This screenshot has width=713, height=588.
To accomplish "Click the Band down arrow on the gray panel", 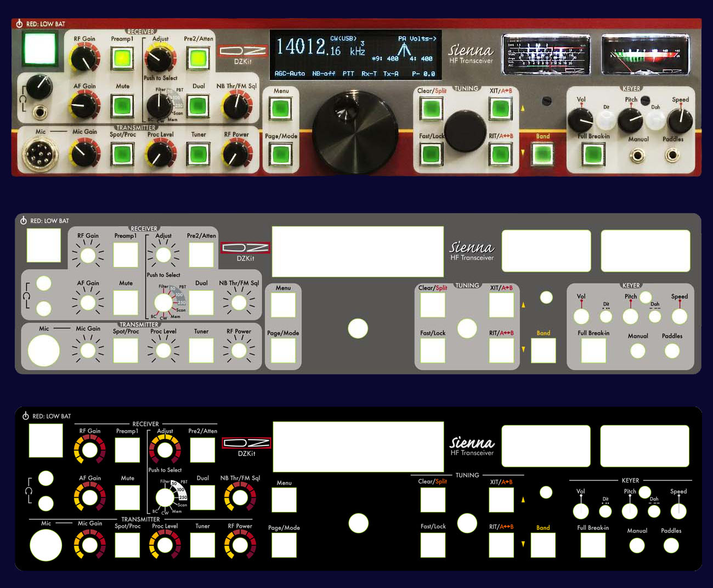I will [523, 349].
